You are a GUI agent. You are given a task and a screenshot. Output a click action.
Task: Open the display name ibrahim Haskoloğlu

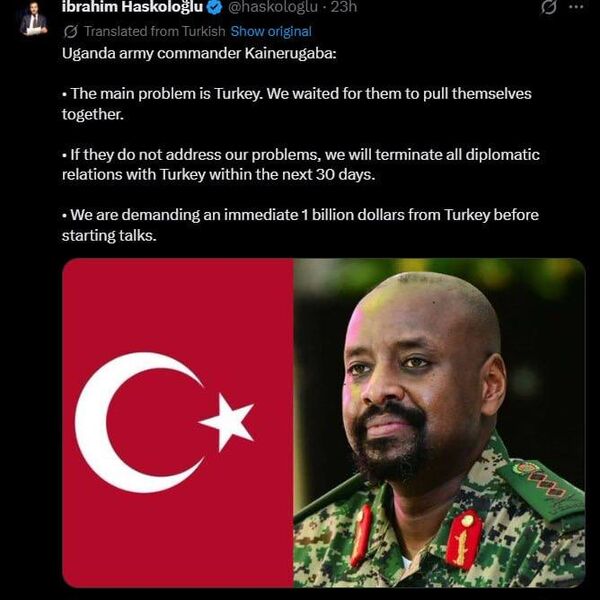coord(132,7)
